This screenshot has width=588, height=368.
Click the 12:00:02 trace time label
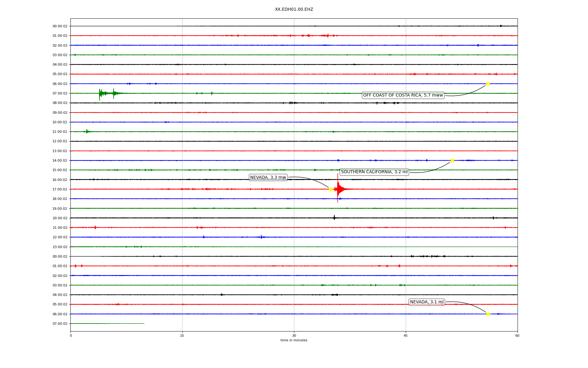[60, 141]
